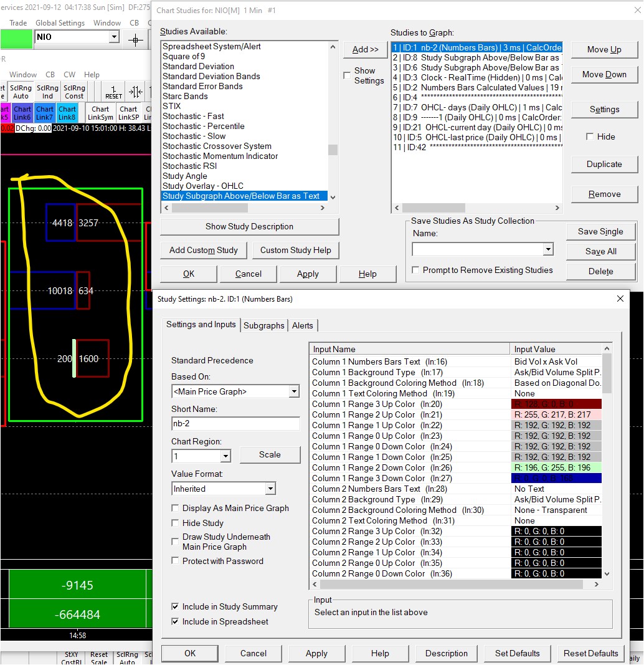
Task: Enable the Show Settings checkbox
Action: pyautogui.click(x=347, y=75)
